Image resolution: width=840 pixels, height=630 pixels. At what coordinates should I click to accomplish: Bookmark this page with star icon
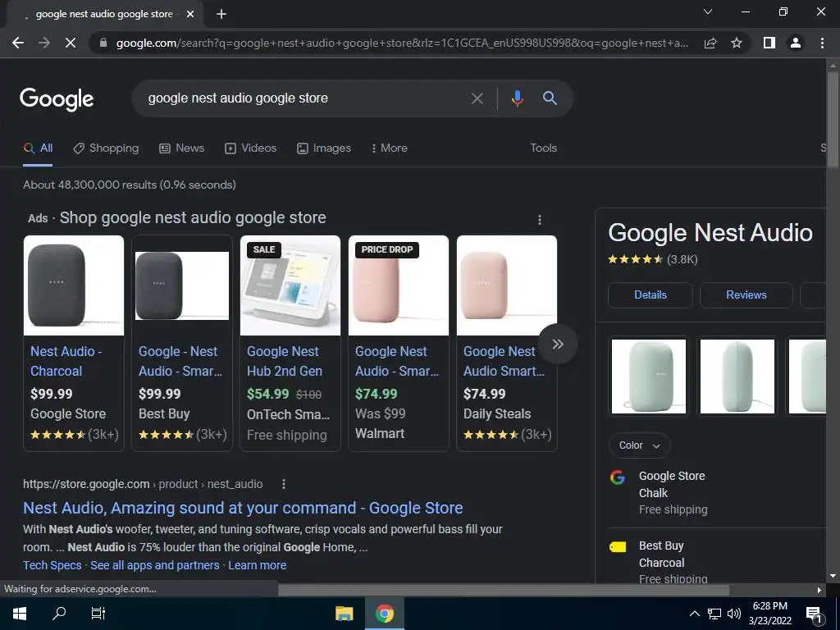737,43
